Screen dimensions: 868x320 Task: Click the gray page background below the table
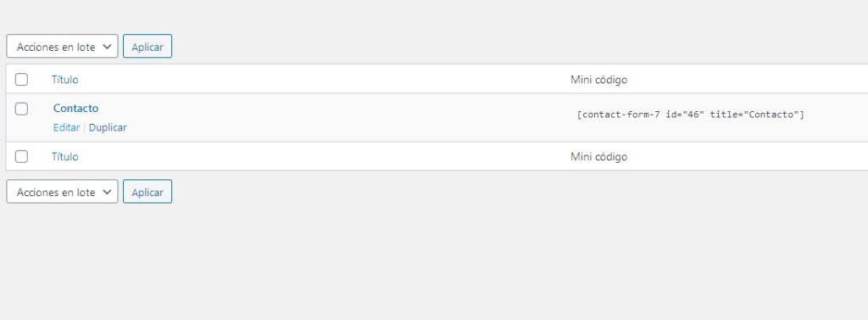click(434, 261)
